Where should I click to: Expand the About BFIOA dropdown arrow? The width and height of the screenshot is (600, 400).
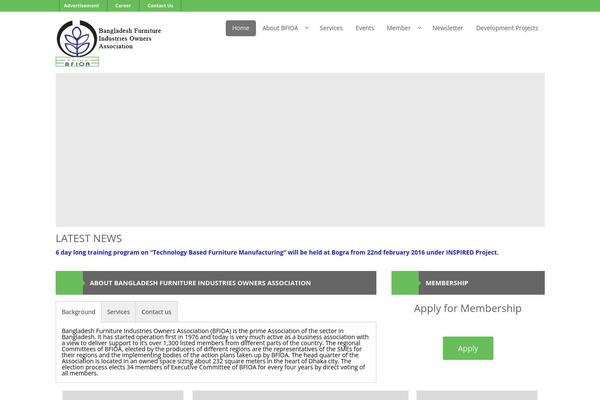coord(307,28)
